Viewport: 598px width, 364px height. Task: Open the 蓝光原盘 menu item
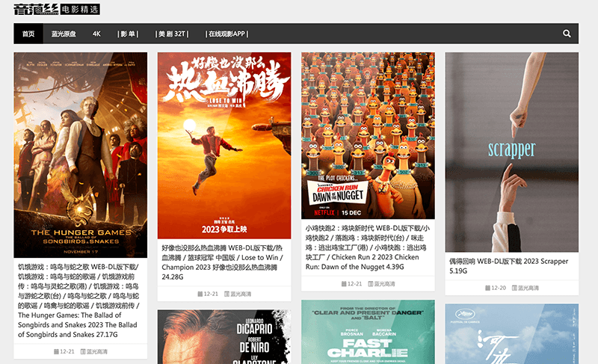coord(64,34)
